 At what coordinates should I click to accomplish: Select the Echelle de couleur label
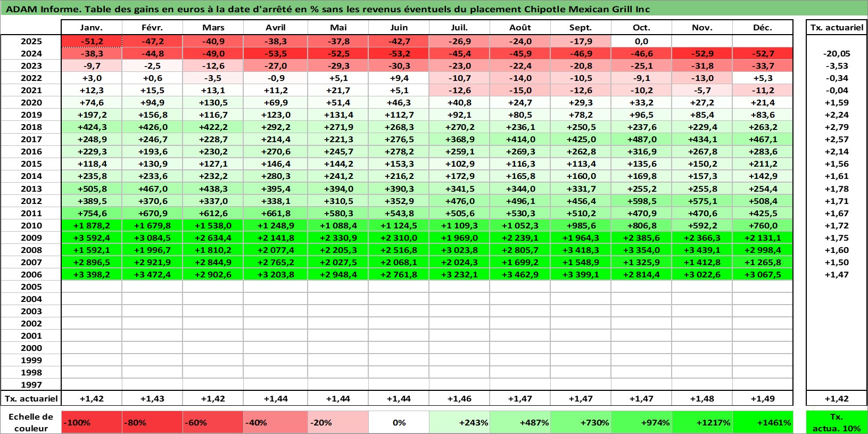pyautogui.click(x=31, y=422)
